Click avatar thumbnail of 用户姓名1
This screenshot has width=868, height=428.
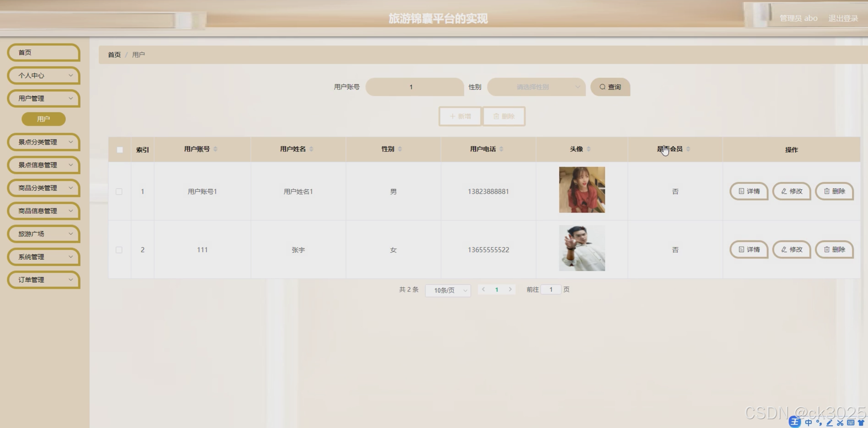point(582,190)
